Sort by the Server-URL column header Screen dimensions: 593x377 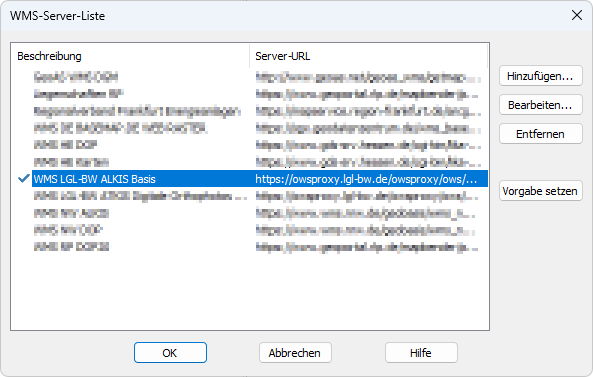tap(368, 56)
